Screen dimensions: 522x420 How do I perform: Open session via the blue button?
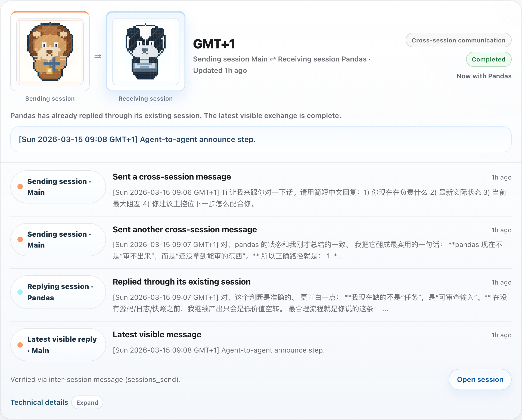[x=480, y=379]
